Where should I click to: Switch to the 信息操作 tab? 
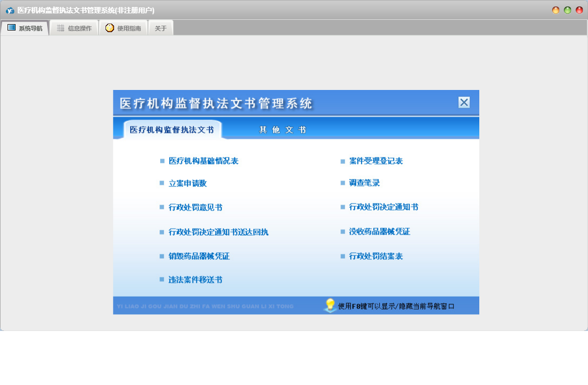point(74,28)
